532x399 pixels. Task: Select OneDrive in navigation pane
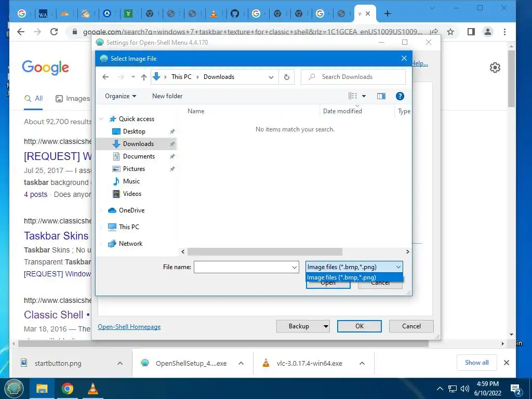(x=131, y=210)
